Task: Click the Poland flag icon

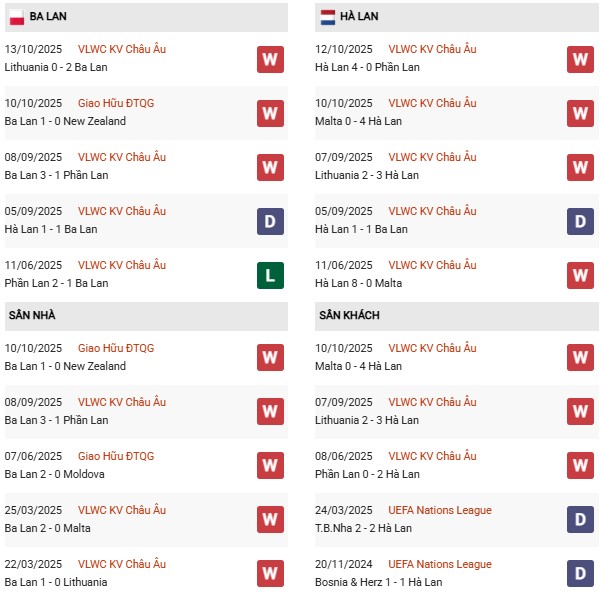Action: 16,17
